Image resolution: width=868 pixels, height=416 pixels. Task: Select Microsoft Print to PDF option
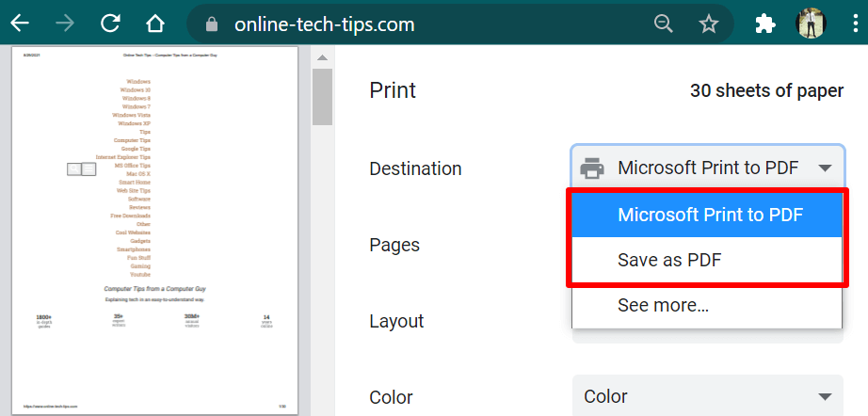pos(710,215)
